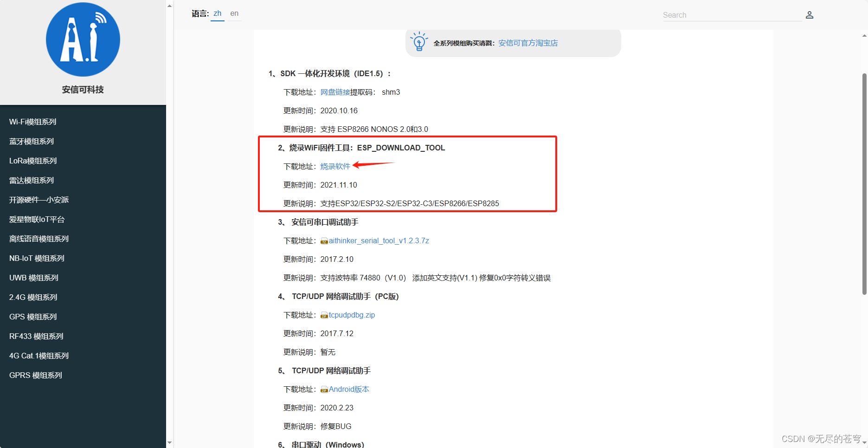Click the 安信可科技 title under the logo
The width and height of the screenshot is (868, 448).
(83, 90)
